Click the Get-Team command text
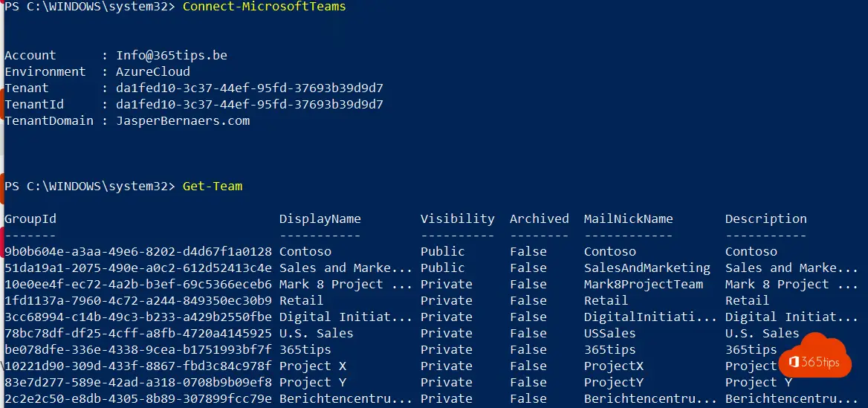 [x=213, y=186]
